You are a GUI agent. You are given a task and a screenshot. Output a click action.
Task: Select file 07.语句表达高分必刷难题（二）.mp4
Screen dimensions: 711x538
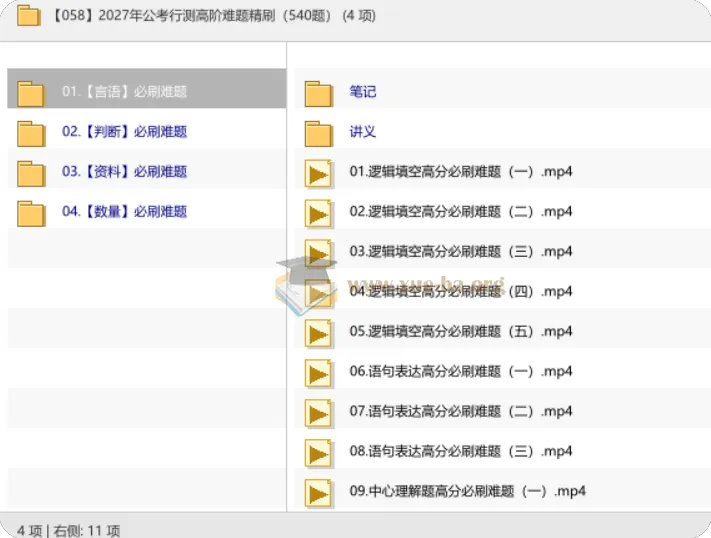tap(461, 411)
